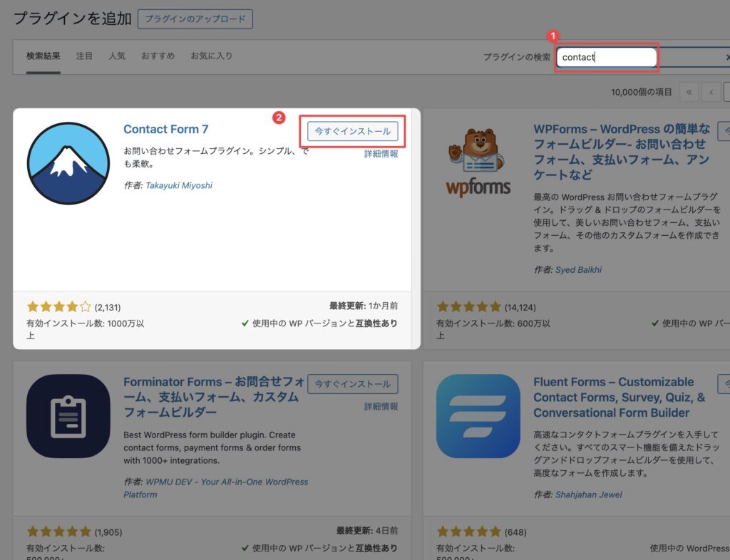
Task: Click the プラグインのアップロード button
Action: tap(195, 19)
